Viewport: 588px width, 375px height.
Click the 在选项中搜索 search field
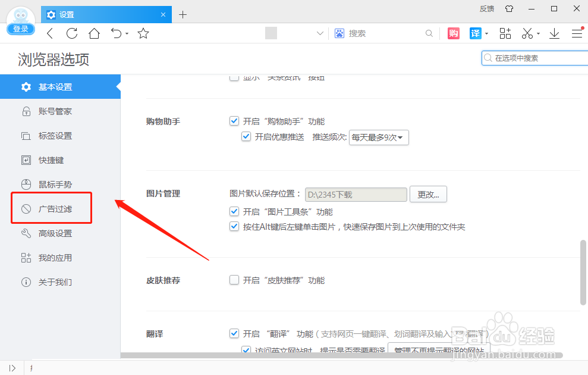click(x=535, y=58)
